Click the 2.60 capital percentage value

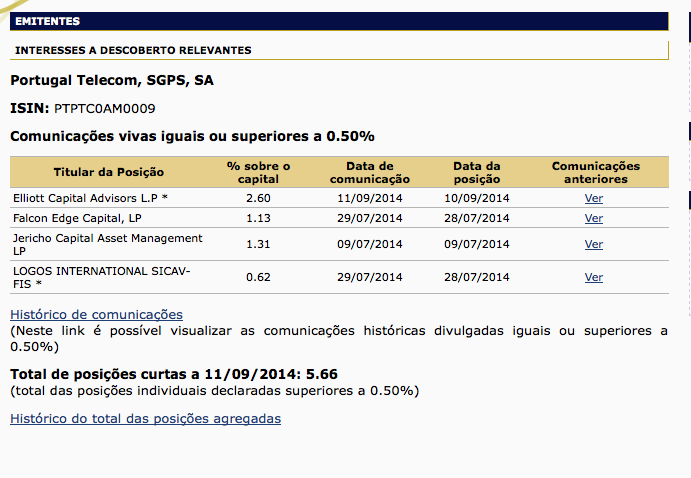258,198
